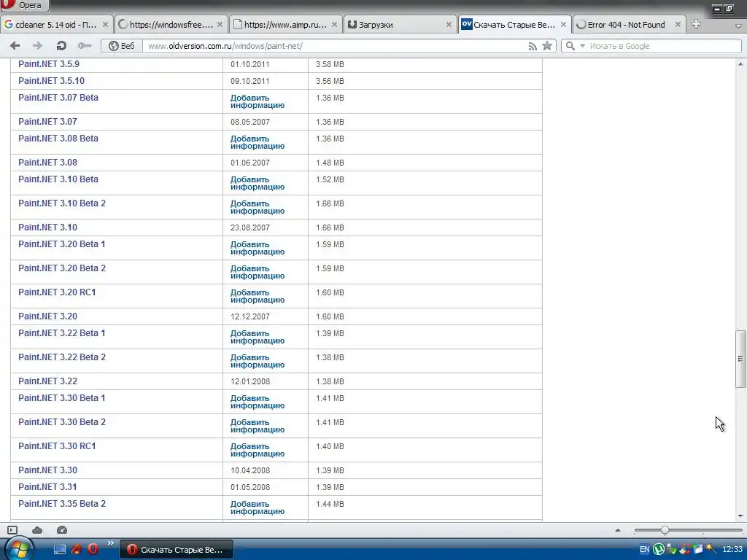Viewport: 747px width, 560px height.
Task: Open Paint.NET 3.31 link
Action: click(x=47, y=486)
